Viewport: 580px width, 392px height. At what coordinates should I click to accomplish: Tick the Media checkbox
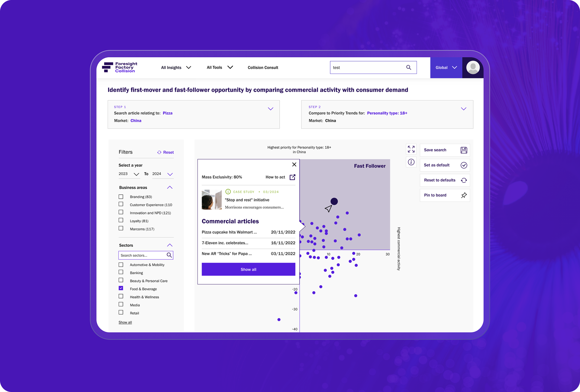[121, 304]
